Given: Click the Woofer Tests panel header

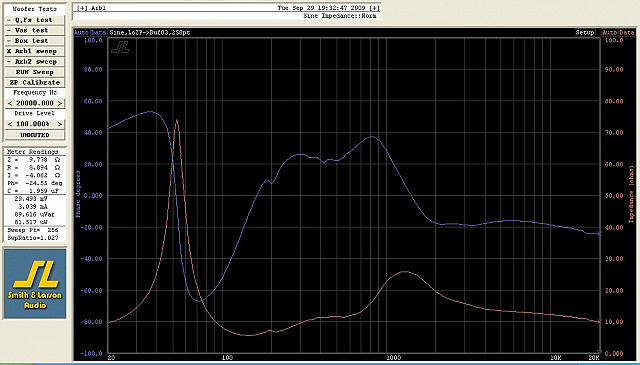Looking at the screenshot, I should point(34,9).
